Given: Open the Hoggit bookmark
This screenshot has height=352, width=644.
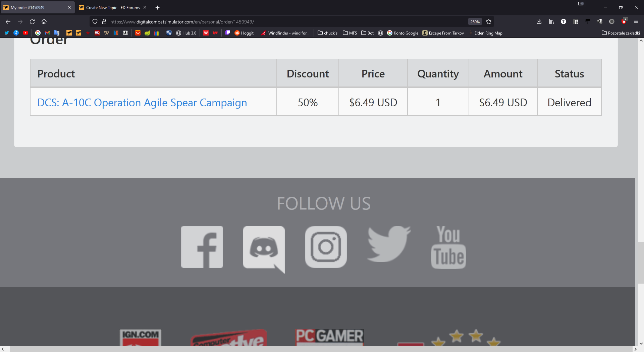Looking at the screenshot, I should coord(244,33).
